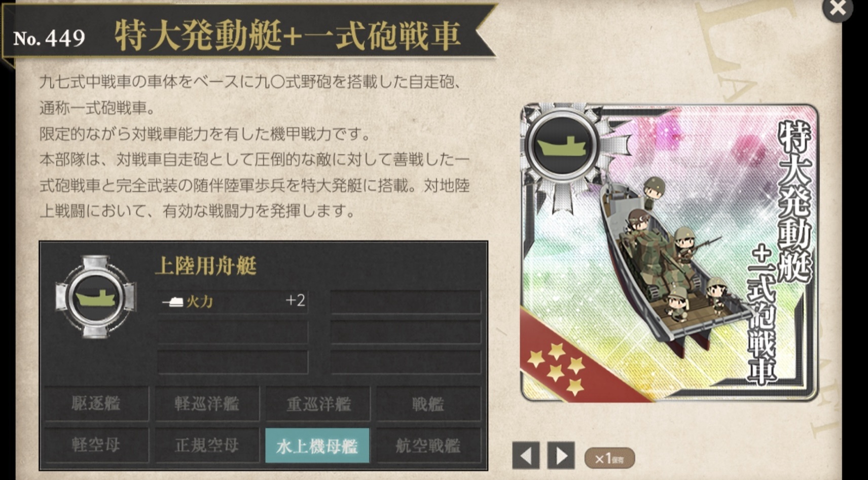Go to previous equipment with left arrow

click(x=526, y=455)
